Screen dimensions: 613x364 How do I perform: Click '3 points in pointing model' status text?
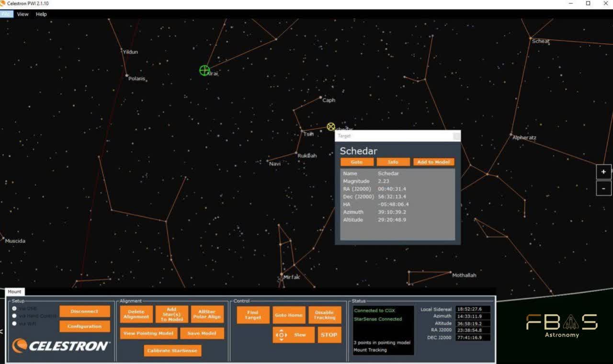[x=382, y=343]
